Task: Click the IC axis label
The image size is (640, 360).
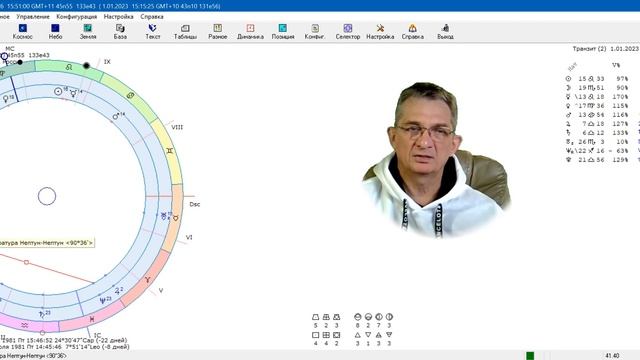Action: point(97,335)
